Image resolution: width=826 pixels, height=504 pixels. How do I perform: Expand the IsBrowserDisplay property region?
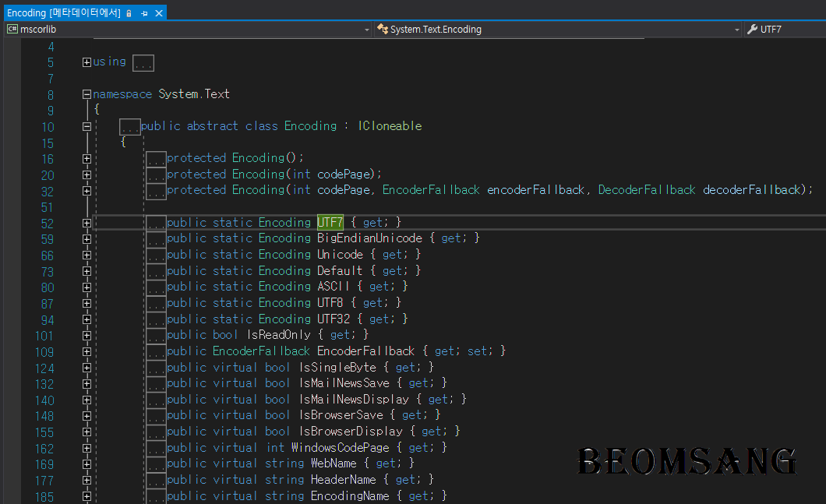[87, 432]
